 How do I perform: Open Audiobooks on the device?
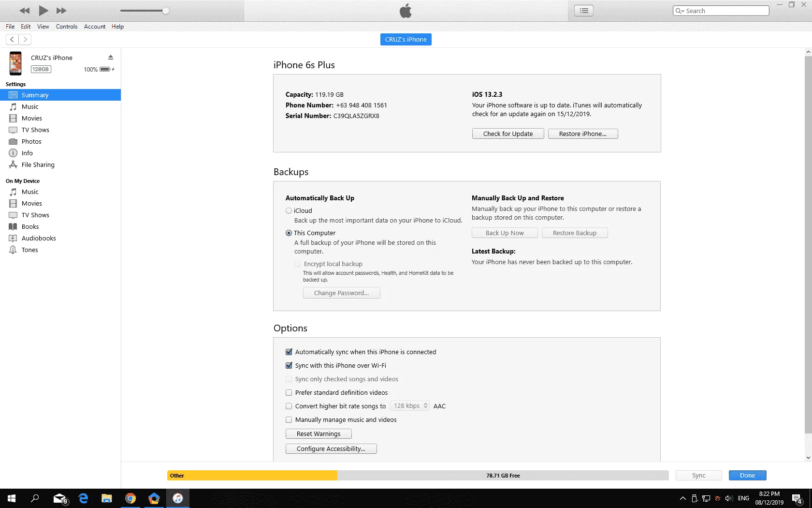point(60,238)
